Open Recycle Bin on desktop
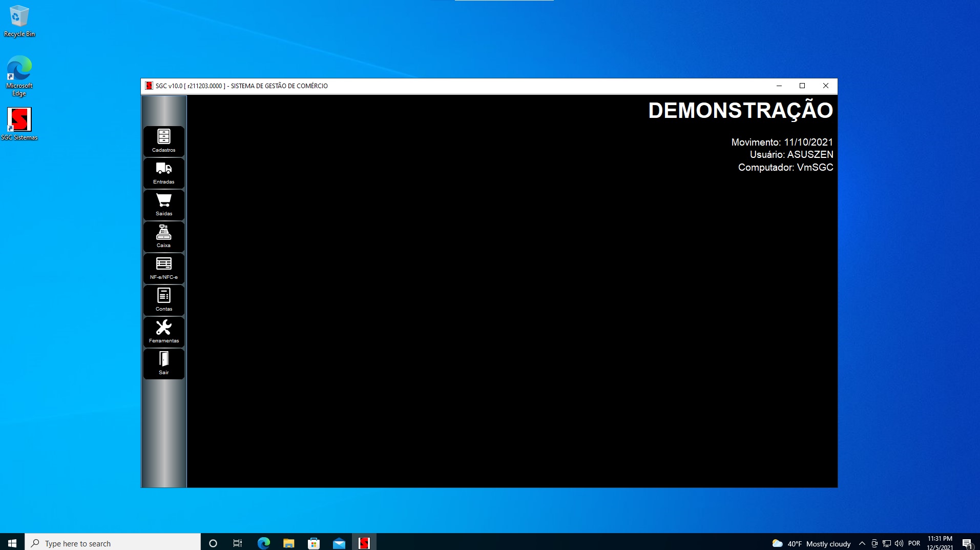Viewport: 980px width, 550px height. point(19,21)
